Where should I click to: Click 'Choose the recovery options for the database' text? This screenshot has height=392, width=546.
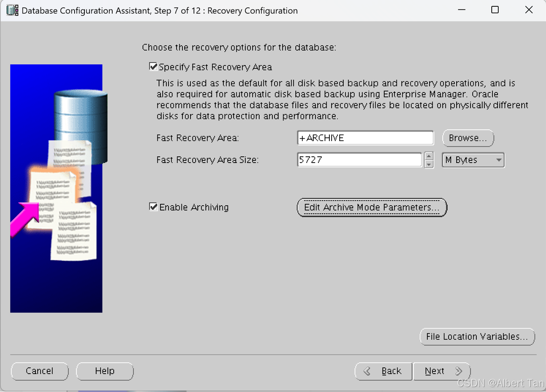click(x=239, y=47)
